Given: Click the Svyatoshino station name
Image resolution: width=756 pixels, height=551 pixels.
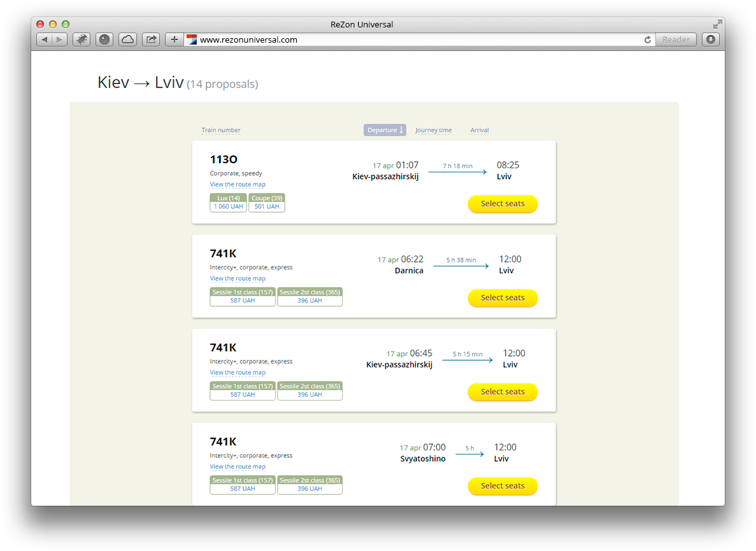Looking at the screenshot, I should point(423,459).
